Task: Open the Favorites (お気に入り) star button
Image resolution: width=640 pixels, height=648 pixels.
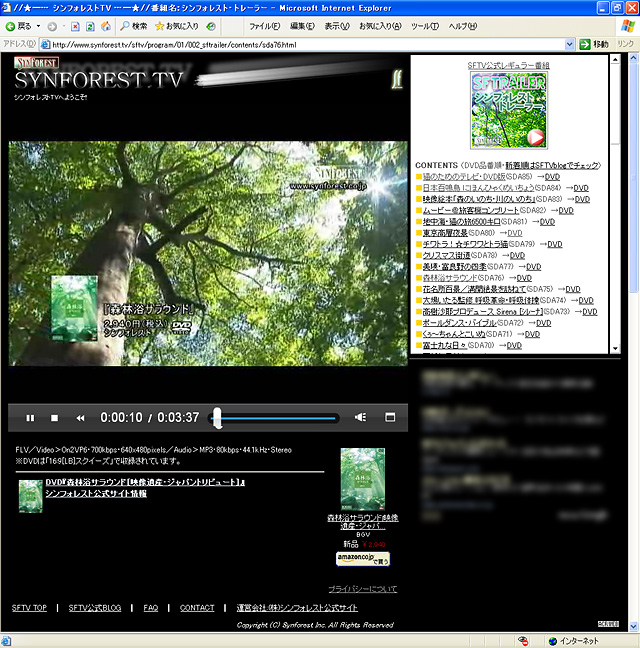Action: [x=177, y=26]
